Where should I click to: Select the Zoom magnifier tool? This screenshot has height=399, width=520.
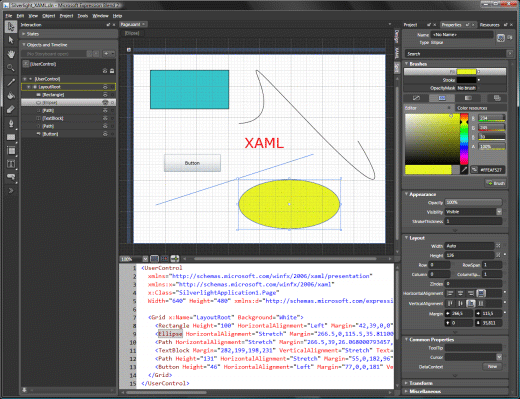coord(11,68)
